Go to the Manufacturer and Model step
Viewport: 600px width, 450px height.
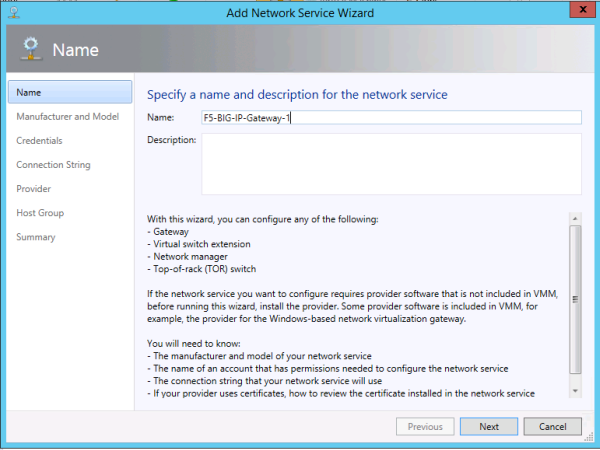tap(68, 117)
